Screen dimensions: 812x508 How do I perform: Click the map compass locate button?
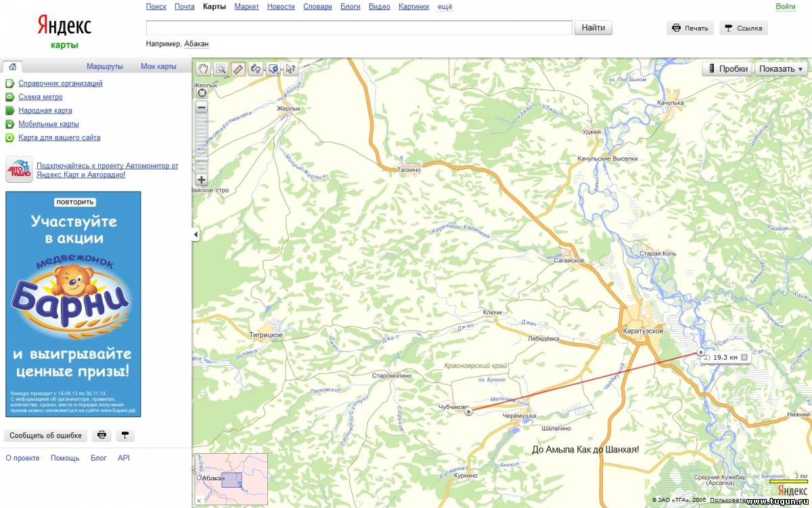coord(202,93)
